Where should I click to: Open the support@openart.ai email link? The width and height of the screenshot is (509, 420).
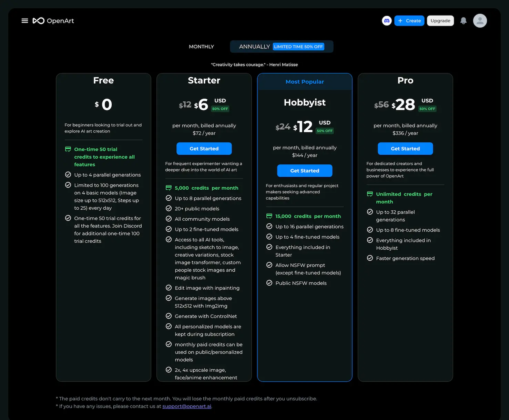[x=186, y=406]
